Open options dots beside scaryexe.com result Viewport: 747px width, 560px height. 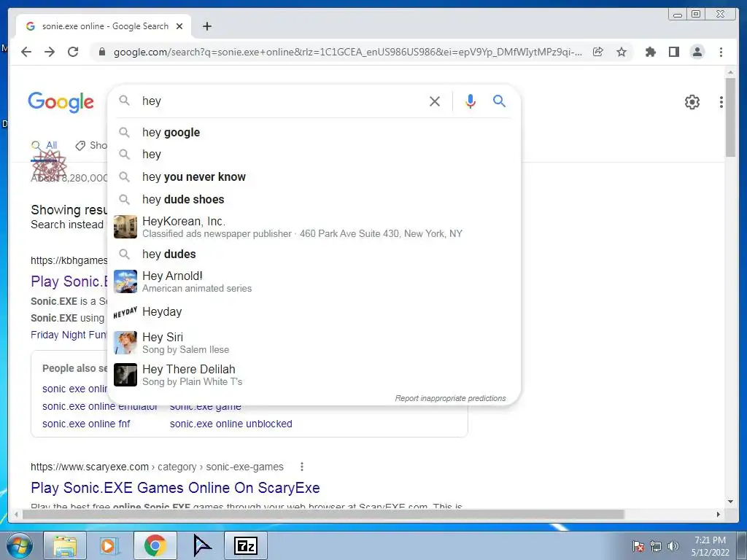(301, 467)
